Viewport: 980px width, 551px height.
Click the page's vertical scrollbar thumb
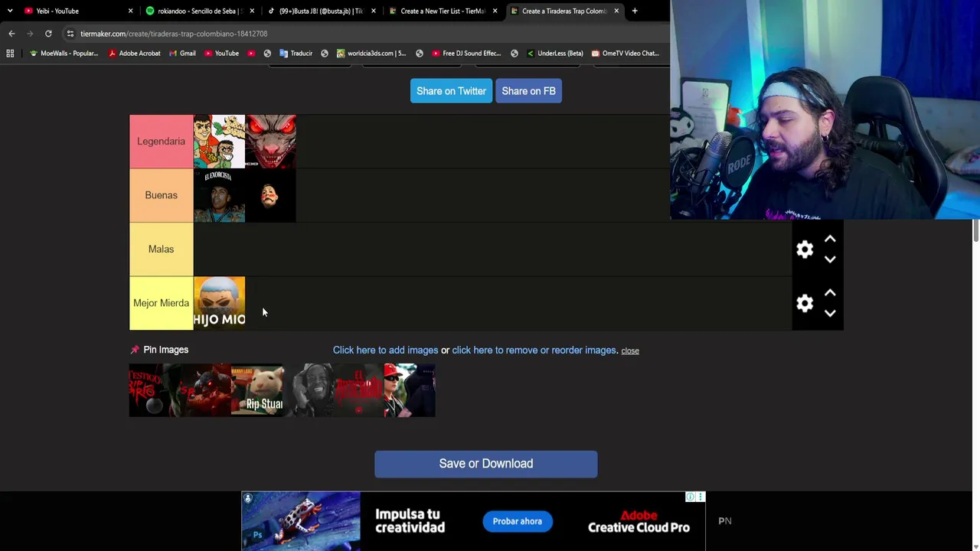(975, 230)
